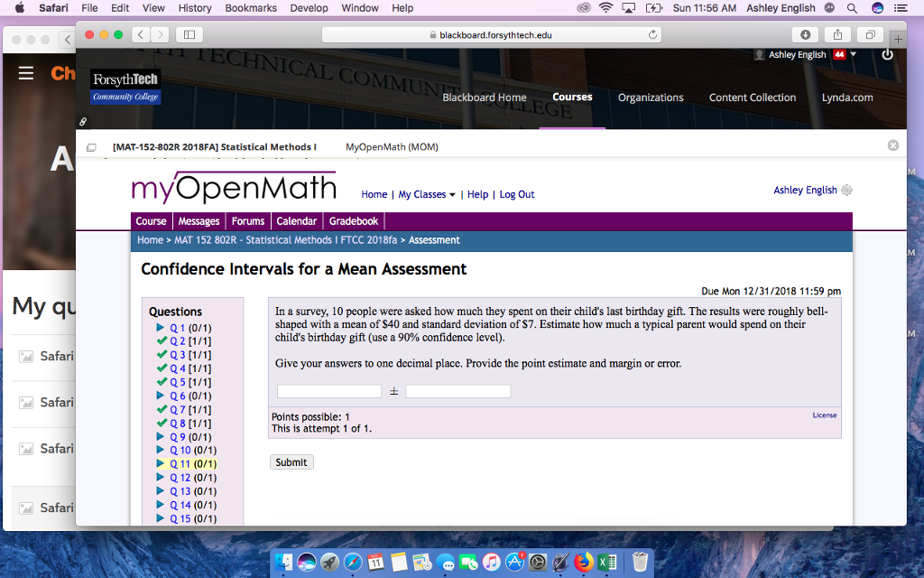This screenshot has height=578, width=924.
Task: Open Notification Center in menu bar
Action: [901, 8]
